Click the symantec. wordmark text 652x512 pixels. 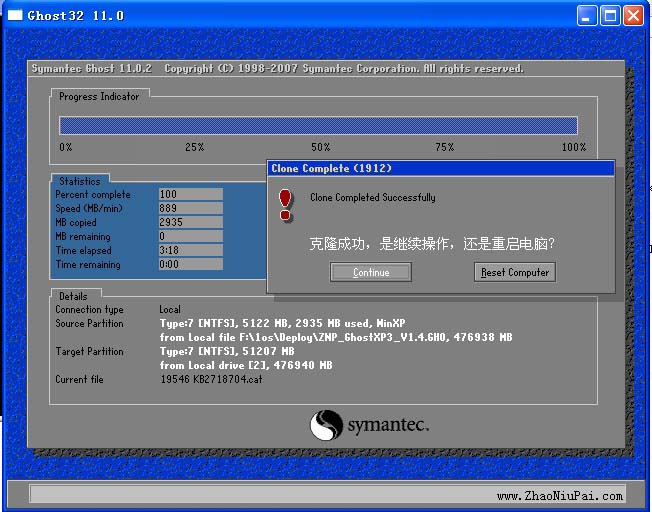[x=388, y=426]
